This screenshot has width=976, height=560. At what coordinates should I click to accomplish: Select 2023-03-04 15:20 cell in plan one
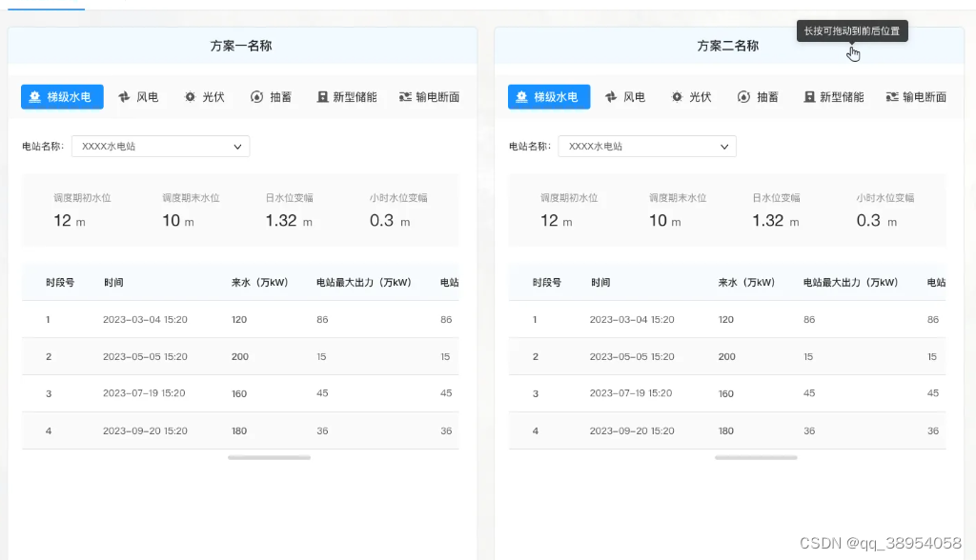pos(145,319)
